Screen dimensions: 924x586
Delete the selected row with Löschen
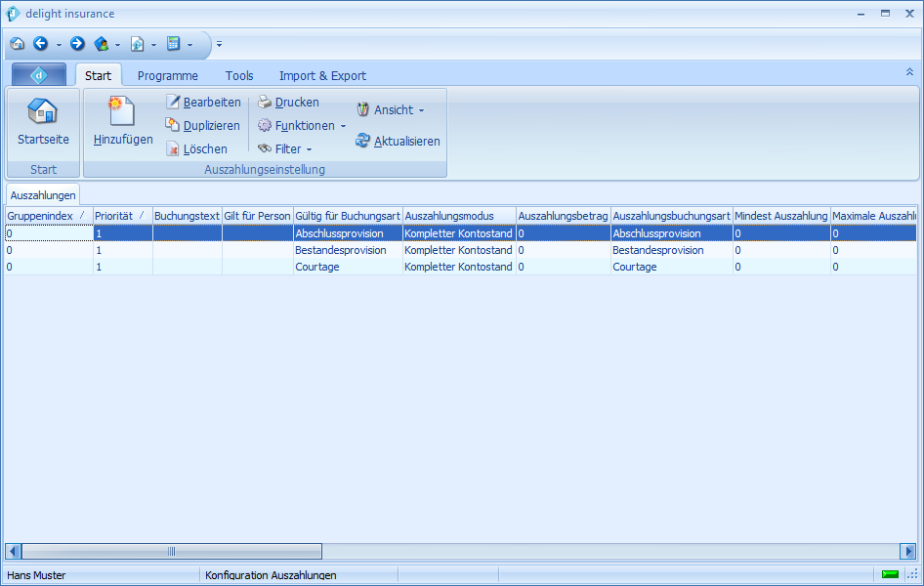click(196, 149)
